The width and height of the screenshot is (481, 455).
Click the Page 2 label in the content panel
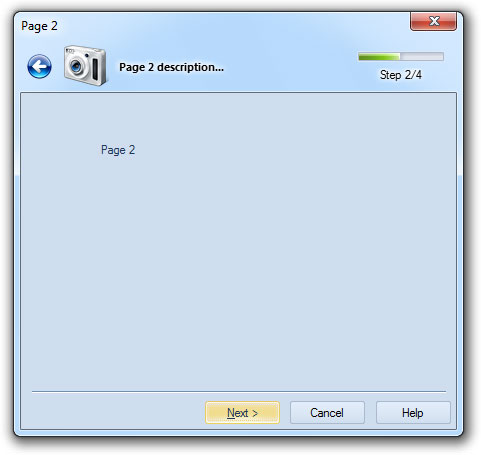pos(118,150)
